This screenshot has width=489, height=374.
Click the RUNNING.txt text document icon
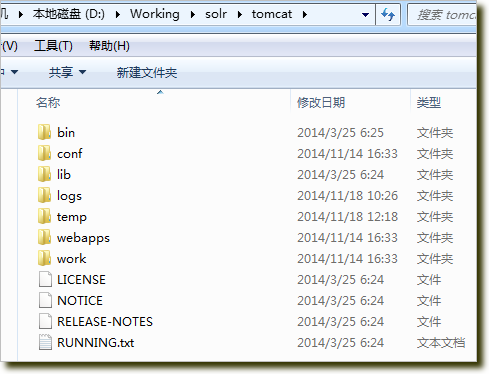click(x=45, y=342)
